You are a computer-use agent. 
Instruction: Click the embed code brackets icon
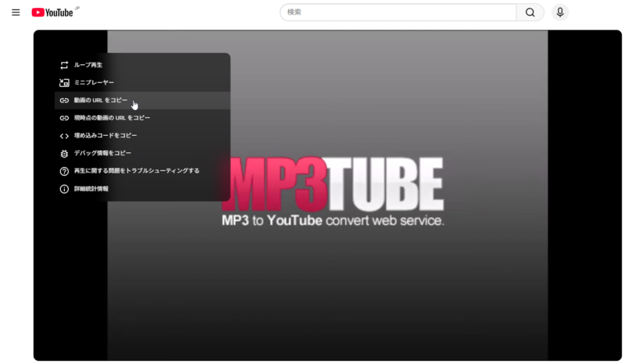pos(64,136)
